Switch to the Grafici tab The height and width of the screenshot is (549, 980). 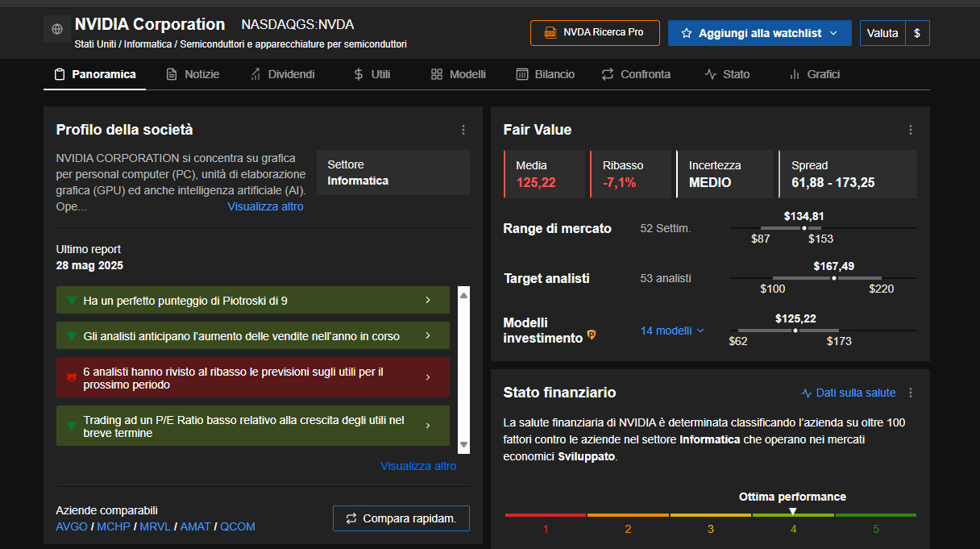coord(814,74)
